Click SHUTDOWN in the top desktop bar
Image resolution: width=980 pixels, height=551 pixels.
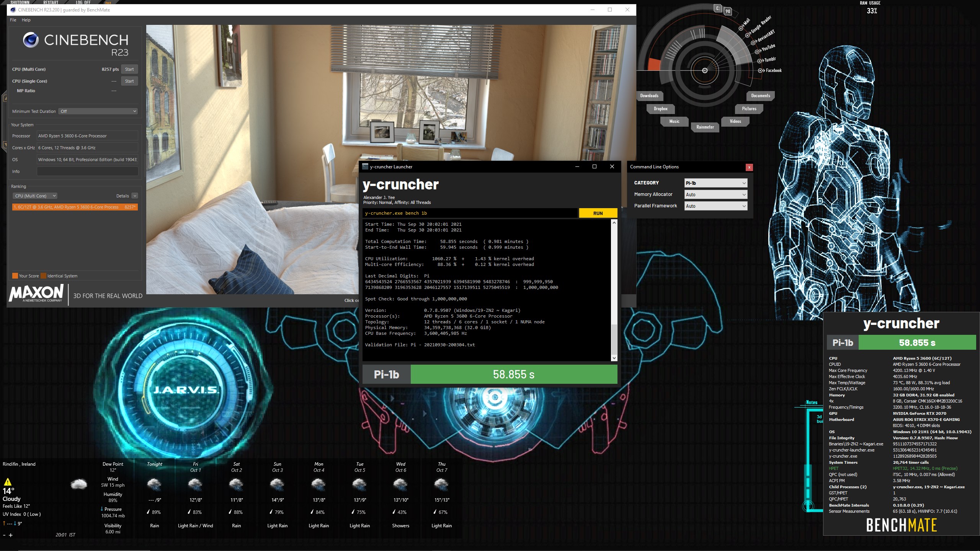coord(20,2)
